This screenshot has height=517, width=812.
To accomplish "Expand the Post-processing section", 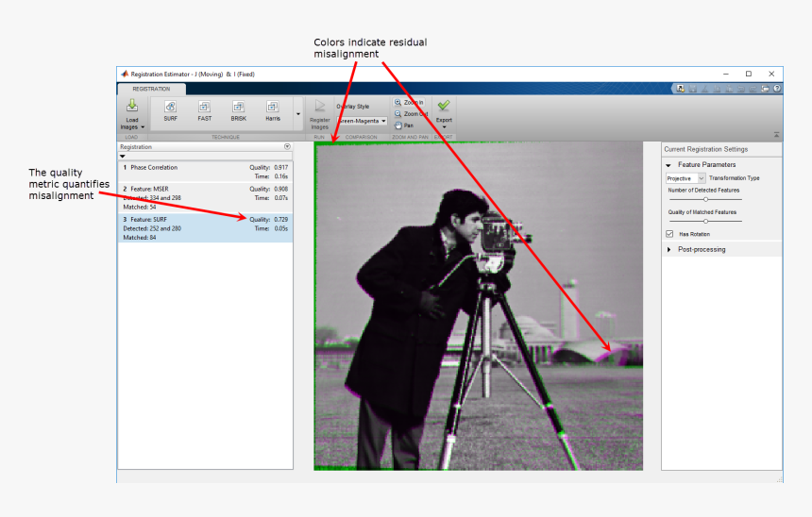I will tap(668, 249).
